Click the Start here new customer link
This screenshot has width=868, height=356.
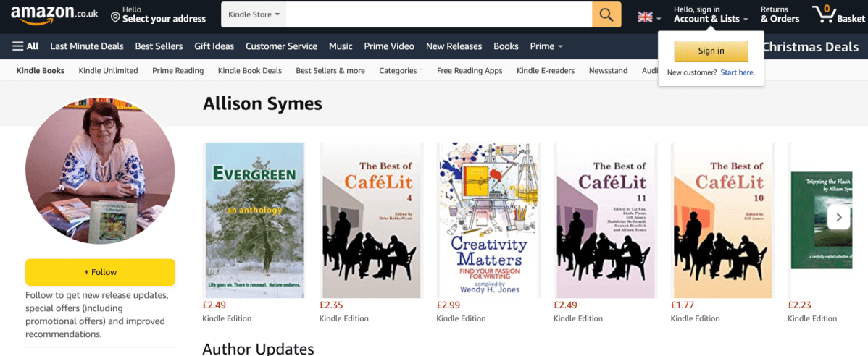click(737, 72)
